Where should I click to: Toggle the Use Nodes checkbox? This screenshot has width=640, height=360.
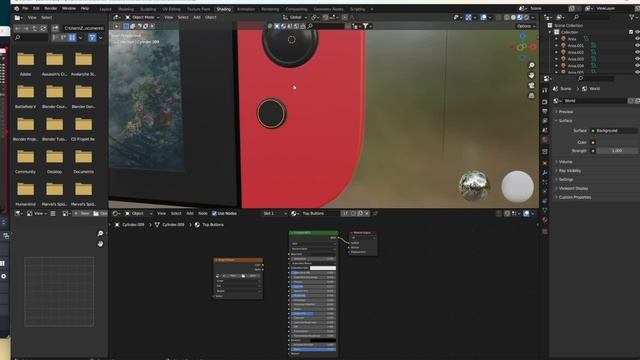coord(214,213)
